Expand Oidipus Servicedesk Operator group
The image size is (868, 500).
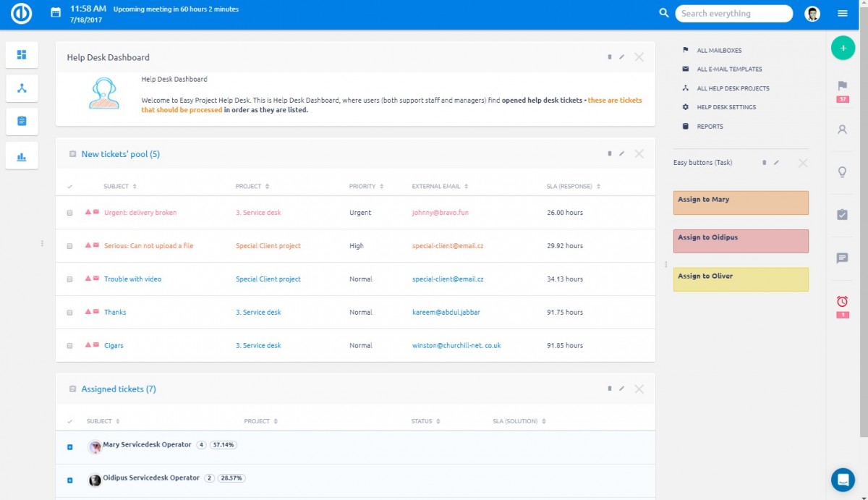(70, 480)
